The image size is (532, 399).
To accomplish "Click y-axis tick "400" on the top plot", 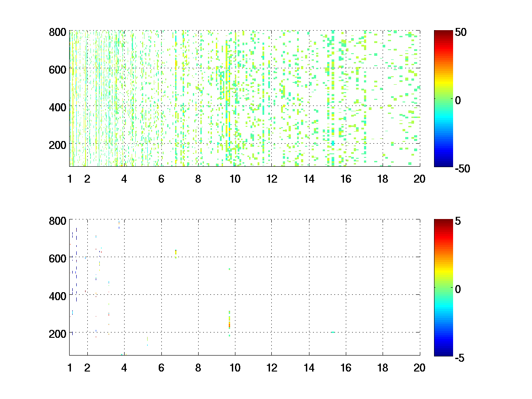I will [58, 107].
